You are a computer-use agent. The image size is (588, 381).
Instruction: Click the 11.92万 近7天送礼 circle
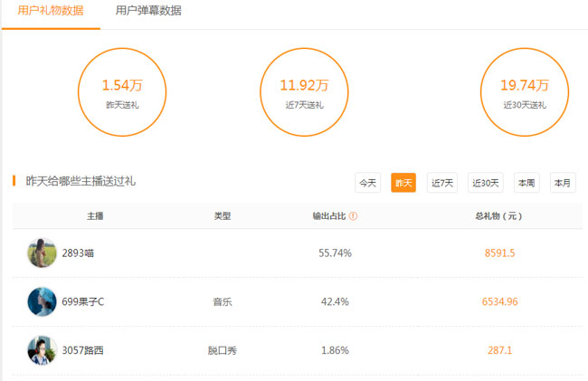[303, 92]
